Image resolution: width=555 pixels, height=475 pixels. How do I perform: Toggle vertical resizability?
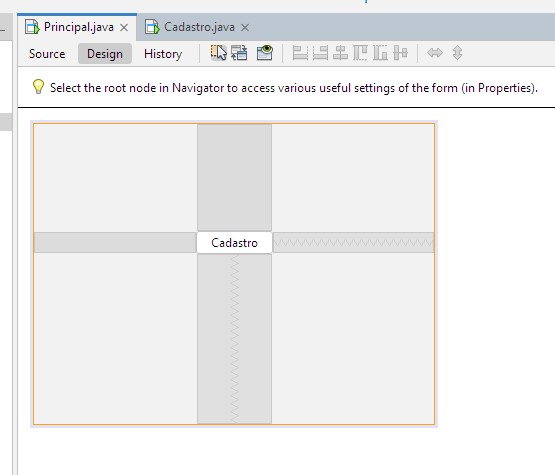[457, 53]
